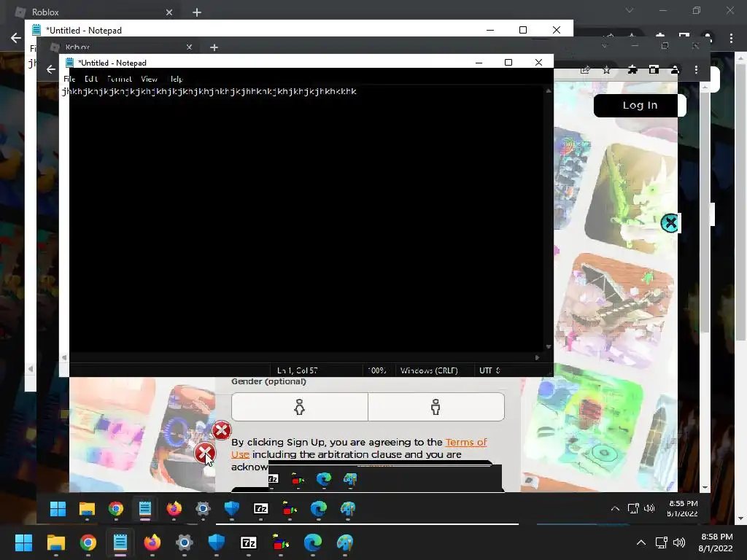Viewport: 747px width, 560px height.
Task: Open Paint on the inner taskbar
Action: coord(348,509)
